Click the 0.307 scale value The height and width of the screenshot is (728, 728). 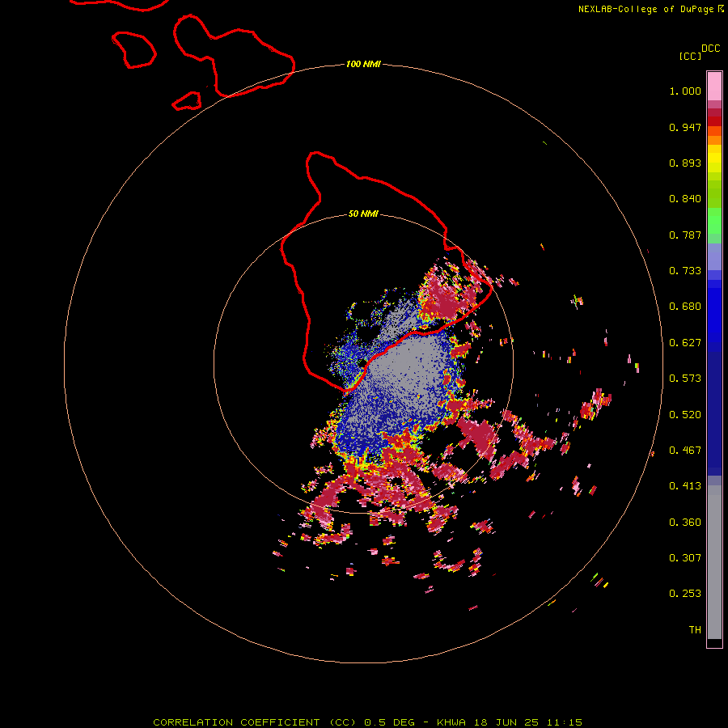point(685,558)
